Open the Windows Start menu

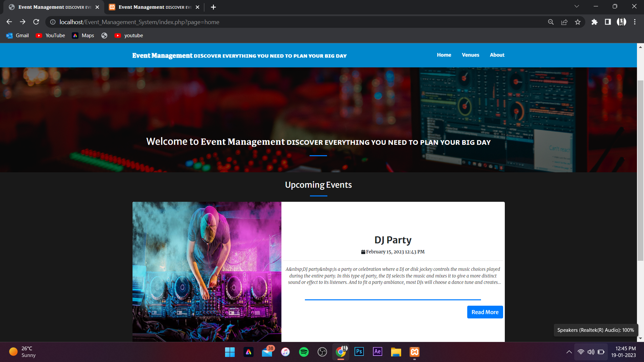pos(230,352)
